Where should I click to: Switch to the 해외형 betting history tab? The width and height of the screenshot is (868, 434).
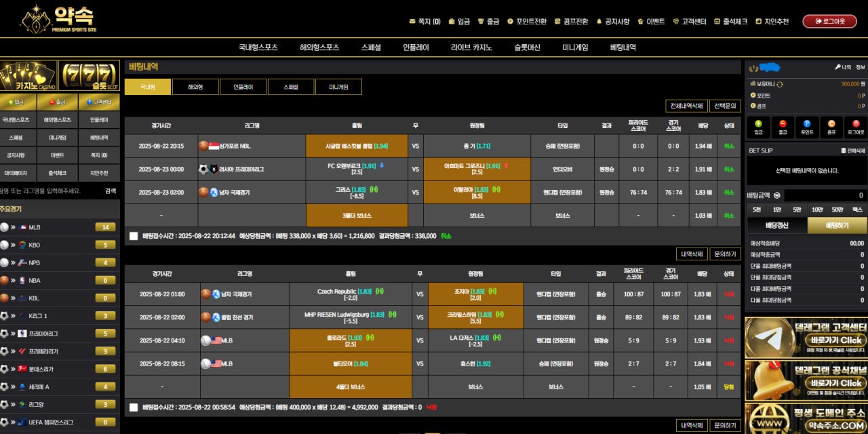click(195, 87)
